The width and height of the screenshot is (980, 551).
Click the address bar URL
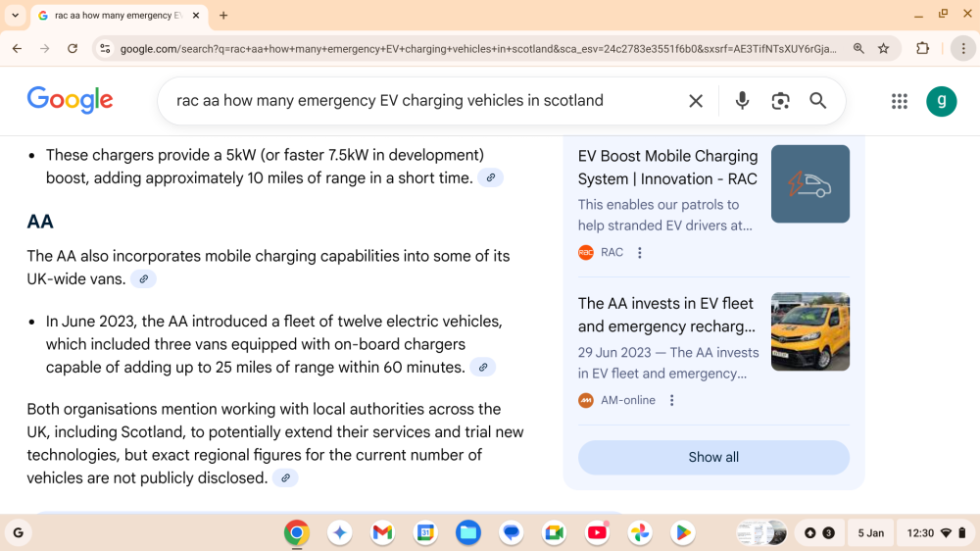478,49
